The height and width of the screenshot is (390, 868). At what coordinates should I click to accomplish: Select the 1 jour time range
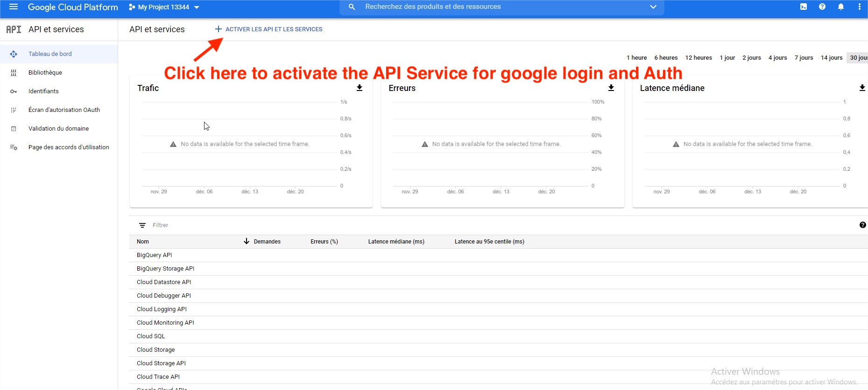727,58
